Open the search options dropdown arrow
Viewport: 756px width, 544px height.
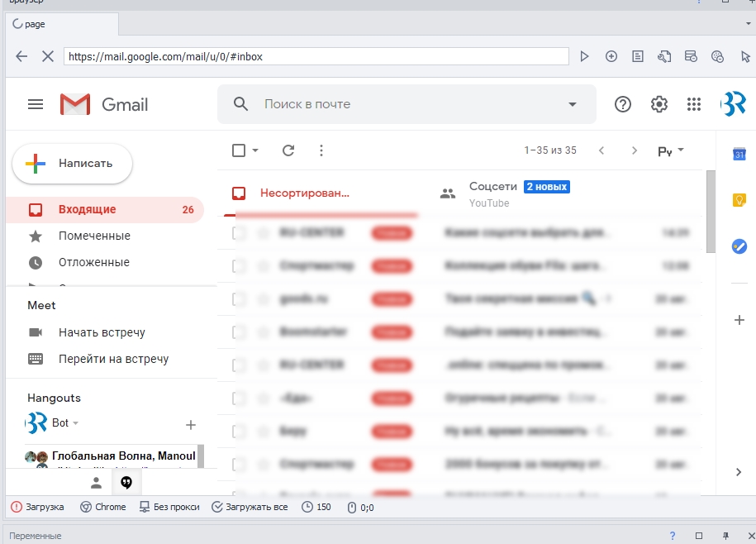(x=573, y=104)
